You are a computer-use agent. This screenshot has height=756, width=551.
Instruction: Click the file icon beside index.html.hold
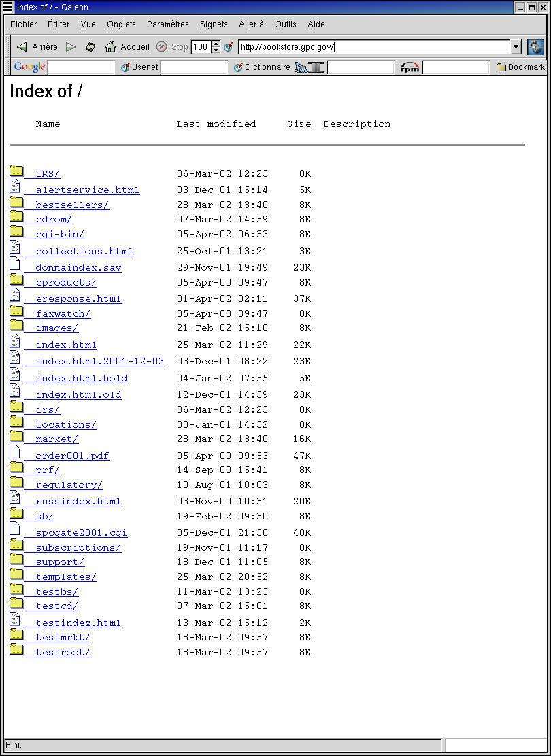[15, 375]
